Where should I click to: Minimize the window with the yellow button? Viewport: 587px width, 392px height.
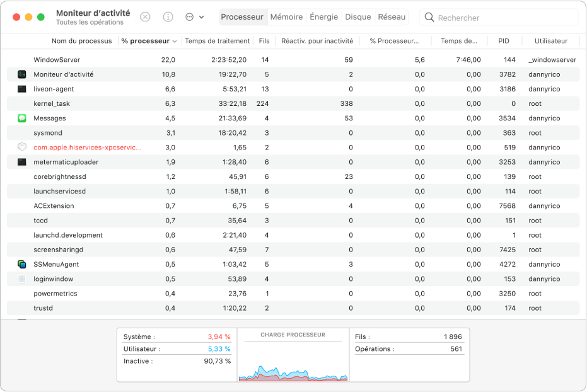pyautogui.click(x=28, y=17)
